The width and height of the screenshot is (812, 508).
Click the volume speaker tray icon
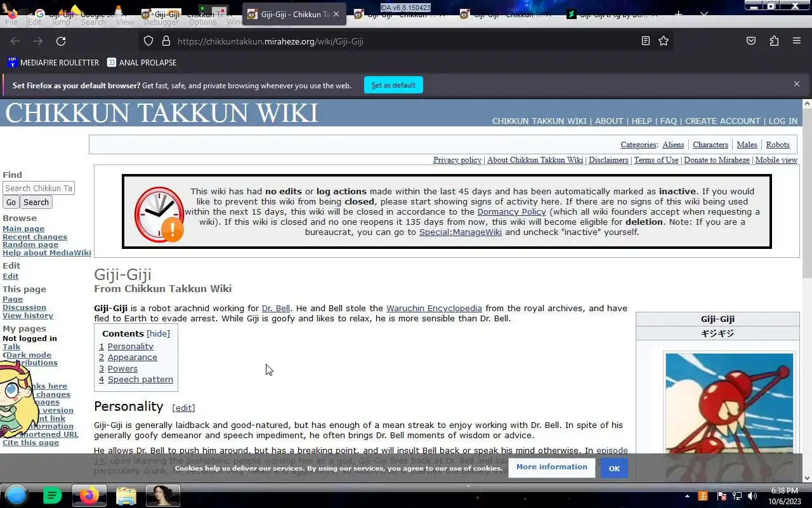click(x=752, y=496)
